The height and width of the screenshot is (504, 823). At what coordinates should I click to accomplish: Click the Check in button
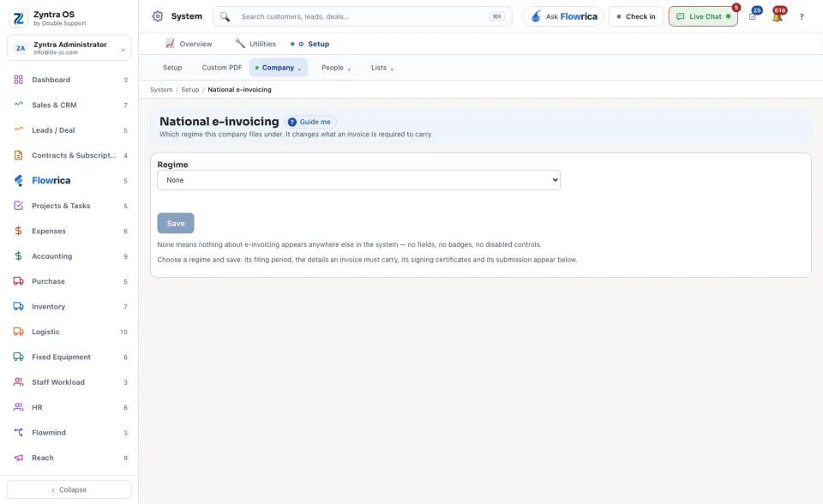coord(636,16)
